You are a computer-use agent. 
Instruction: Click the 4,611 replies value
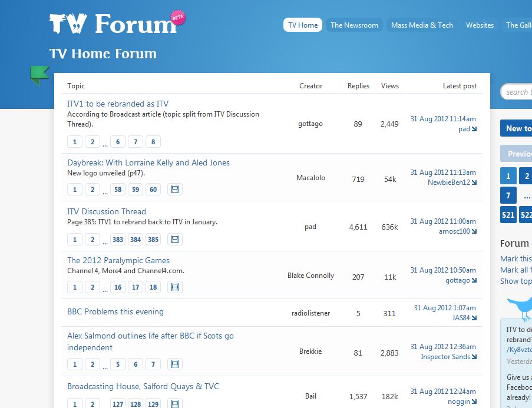pos(358,227)
